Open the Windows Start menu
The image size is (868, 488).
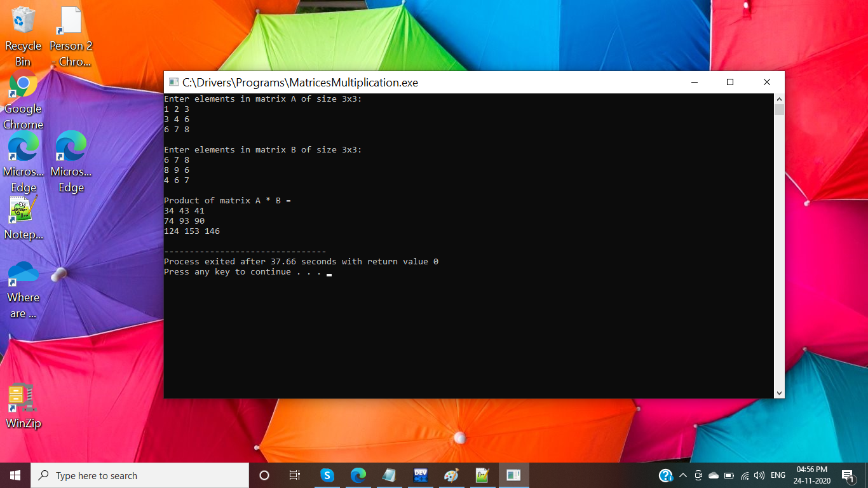point(15,475)
